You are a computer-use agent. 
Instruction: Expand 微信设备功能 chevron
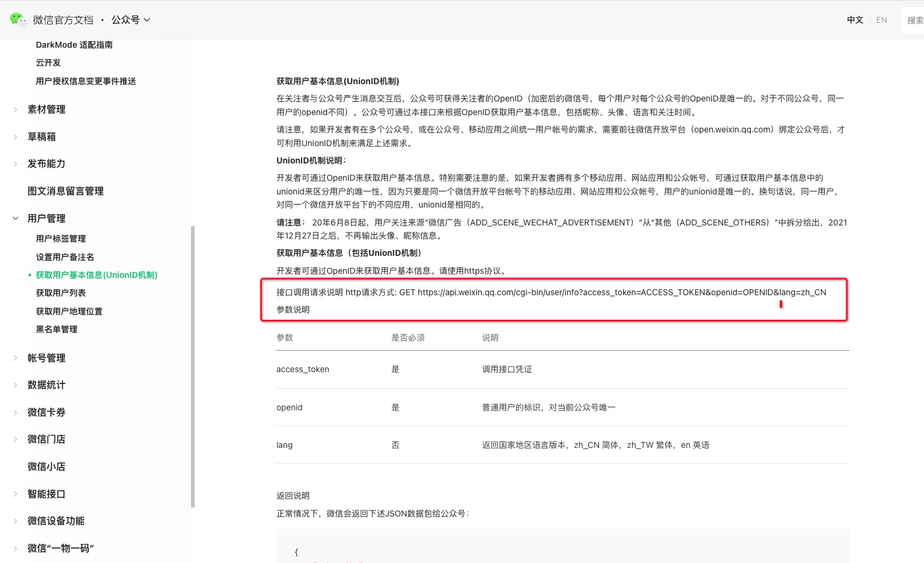click(16, 521)
